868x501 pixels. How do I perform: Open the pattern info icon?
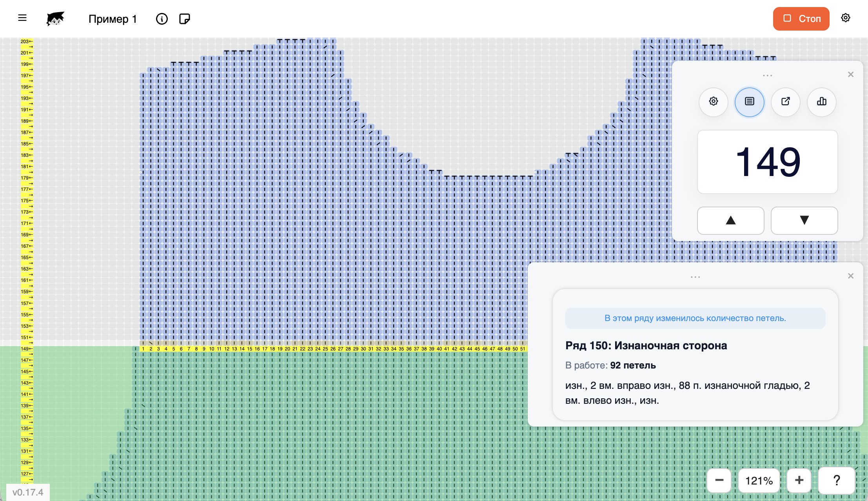162,19
